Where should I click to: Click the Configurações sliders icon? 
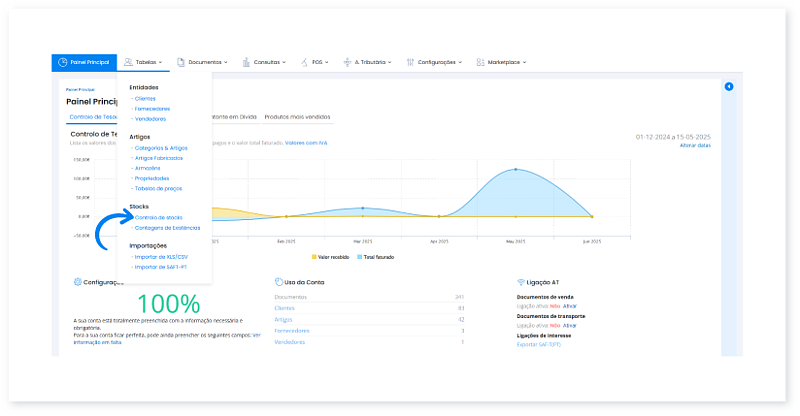pyautogui.click(x=410, y=62)
